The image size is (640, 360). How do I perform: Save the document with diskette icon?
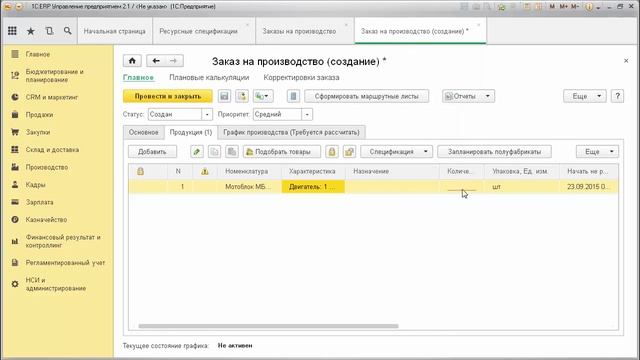[224, 96]
